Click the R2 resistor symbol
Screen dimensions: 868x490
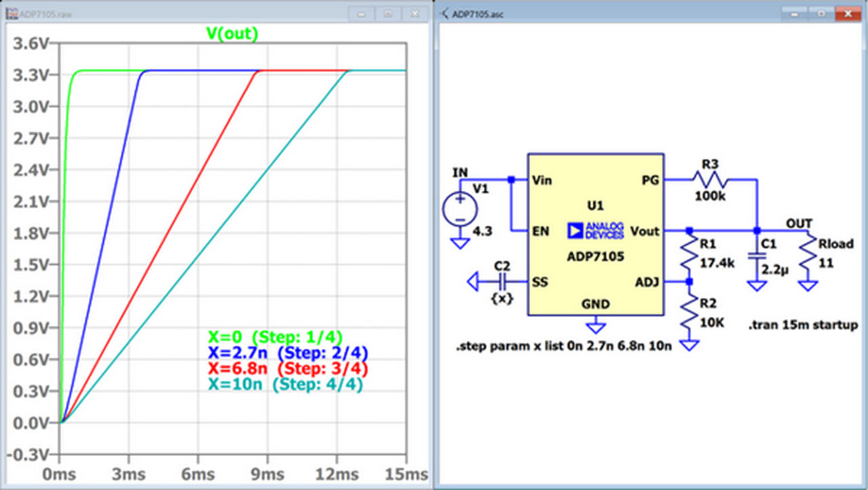689,313
